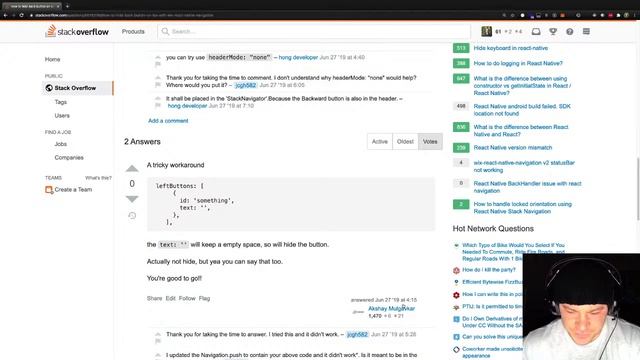This screenshot has height=360, width=640.
Task: Focus the Stack Overflow search box
Action: point(314,31)
